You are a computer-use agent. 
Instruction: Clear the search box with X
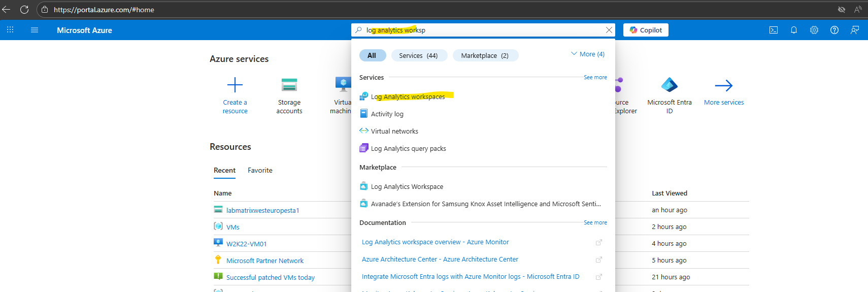[609, 30]
